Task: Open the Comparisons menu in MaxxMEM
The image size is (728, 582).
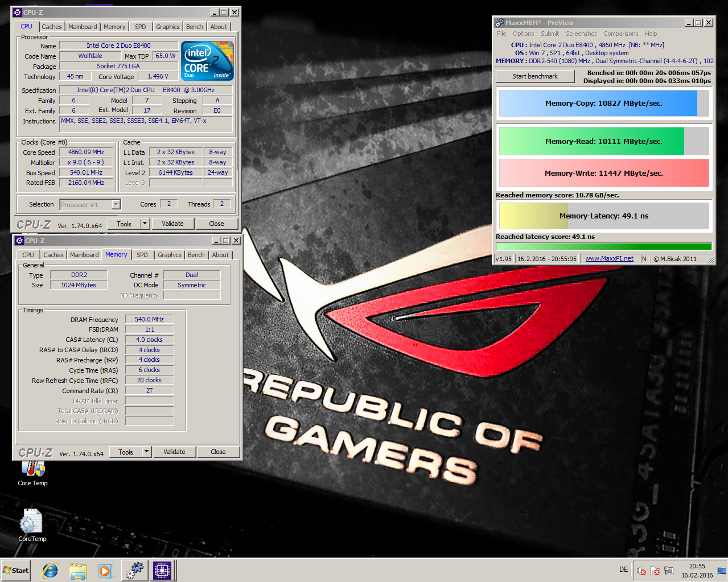Action: tap(621, 34)
